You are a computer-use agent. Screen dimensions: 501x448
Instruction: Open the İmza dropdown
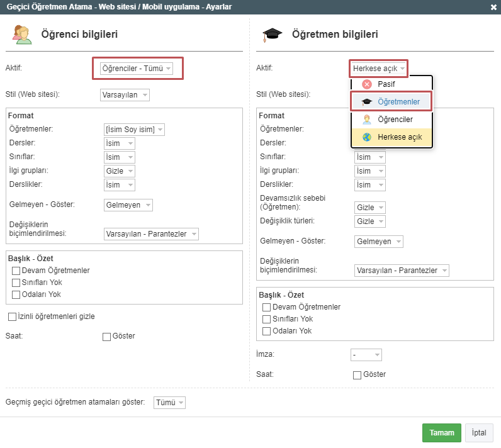coord(366,355)
